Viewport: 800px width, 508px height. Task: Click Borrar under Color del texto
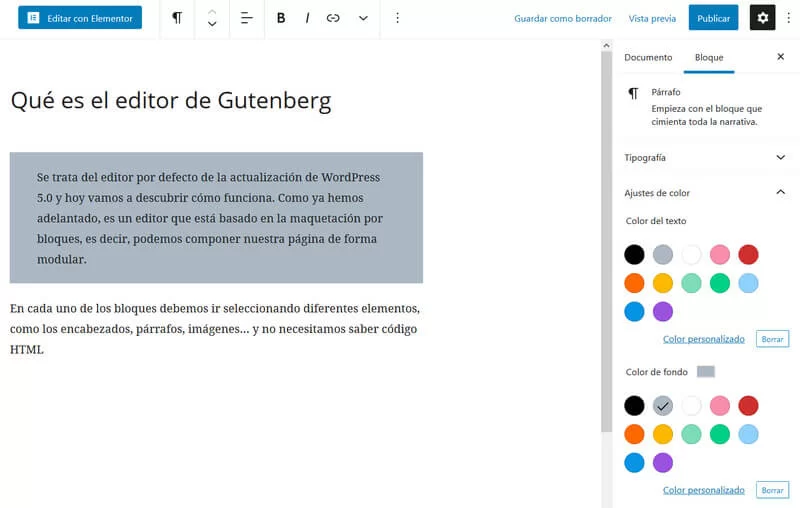point(772,339)
